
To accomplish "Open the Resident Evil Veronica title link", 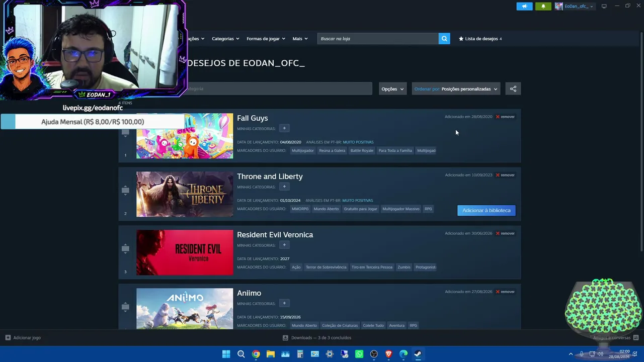I will click(x=275, y=235).
